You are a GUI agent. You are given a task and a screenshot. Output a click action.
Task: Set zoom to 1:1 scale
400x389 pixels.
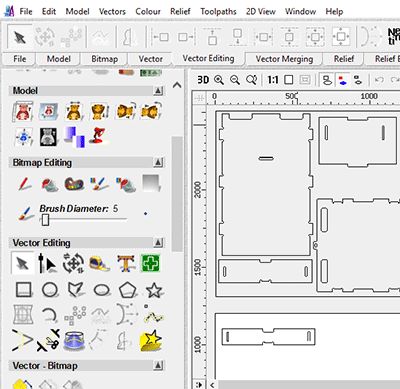[x=273, y=80]
